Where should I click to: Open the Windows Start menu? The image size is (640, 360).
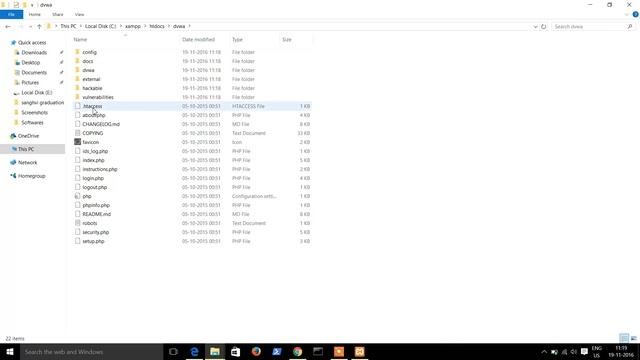(10, 351)
